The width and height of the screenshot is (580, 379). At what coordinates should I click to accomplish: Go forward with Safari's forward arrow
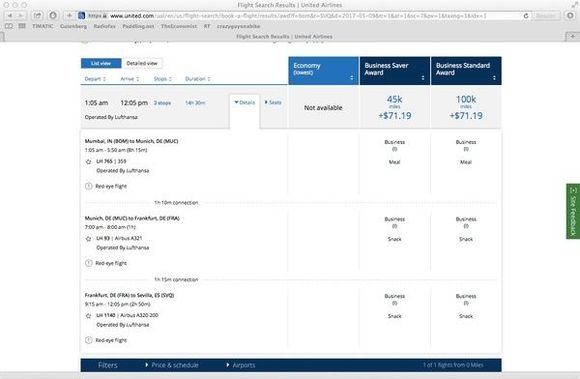(x=21, y=16)
